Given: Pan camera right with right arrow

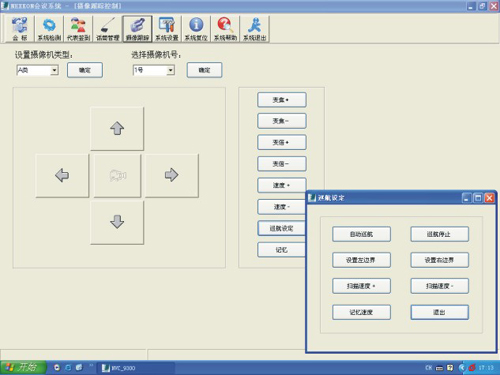Looking at the screenshot, I should 172,175.
